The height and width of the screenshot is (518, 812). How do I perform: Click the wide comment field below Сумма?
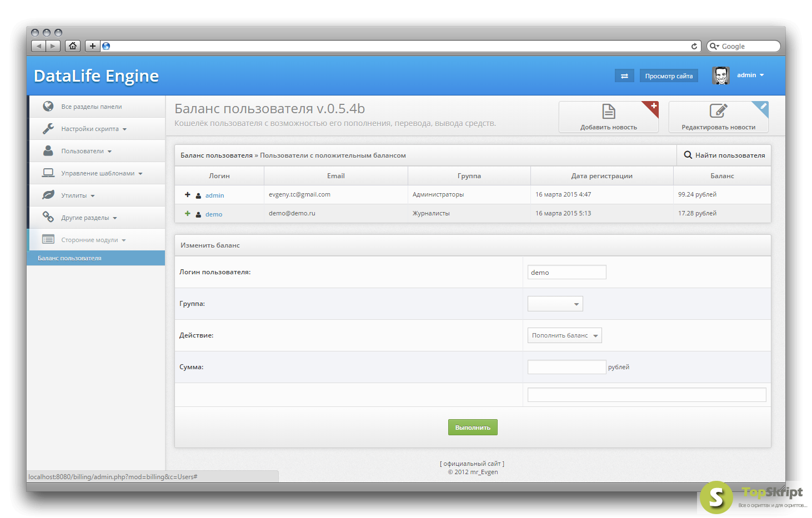click(646, 395)
